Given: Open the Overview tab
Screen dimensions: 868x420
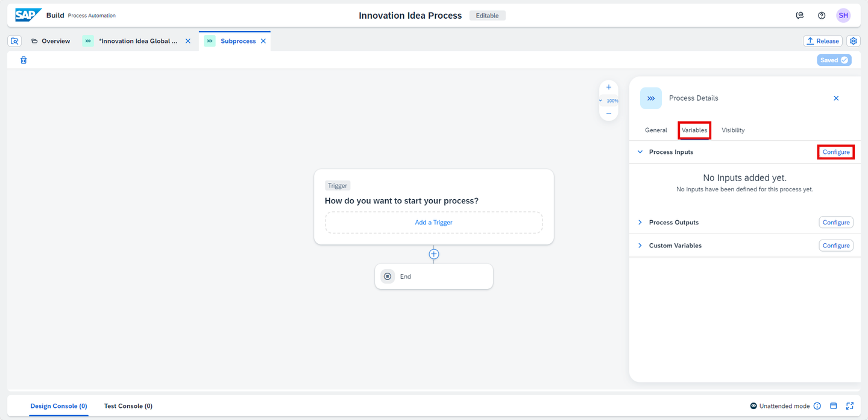Looking at the screenshot, I should click(x=51, y=41).
